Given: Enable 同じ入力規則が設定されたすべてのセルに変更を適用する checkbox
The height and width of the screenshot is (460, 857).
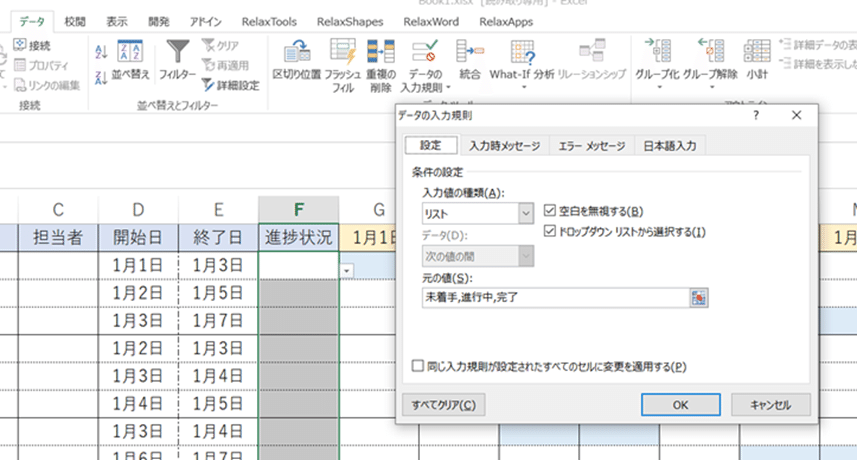Looking at the screenshot, I should point(418,365).
